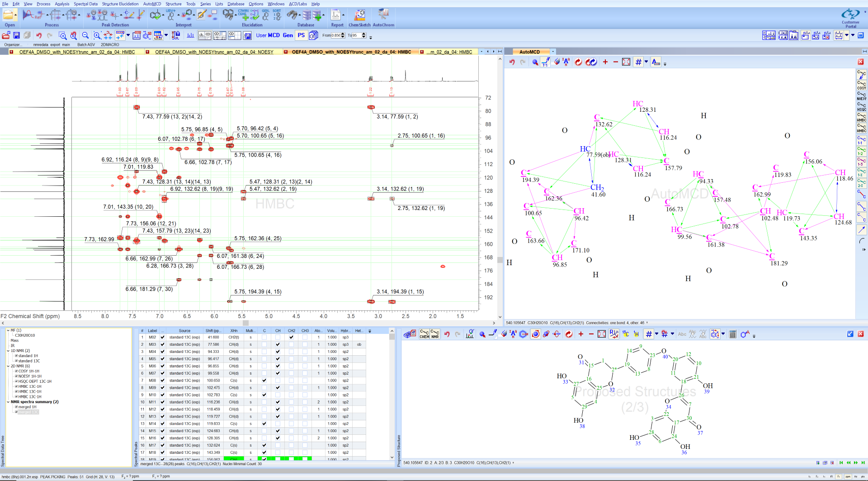
Task: Click the HSQC correlation icon in right sidebar
Action: pos(861,107)
